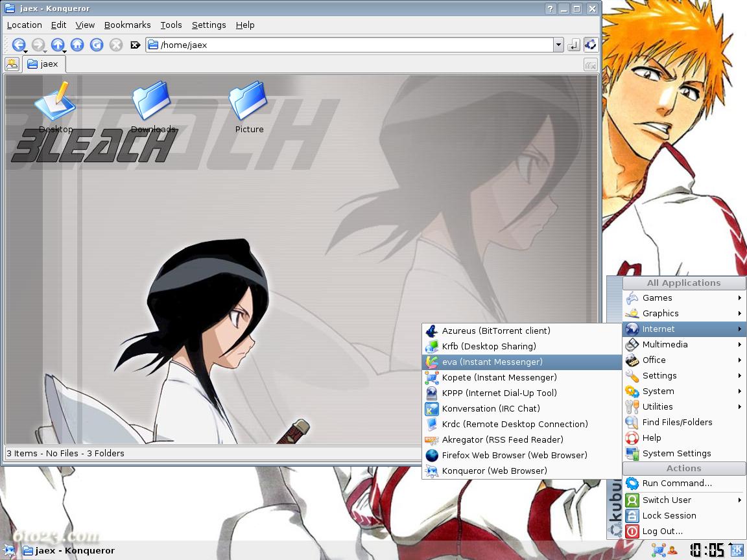Viewport: 747px width, 560px height.
Task: Expand the Games submenu
Action: [684, 298]
